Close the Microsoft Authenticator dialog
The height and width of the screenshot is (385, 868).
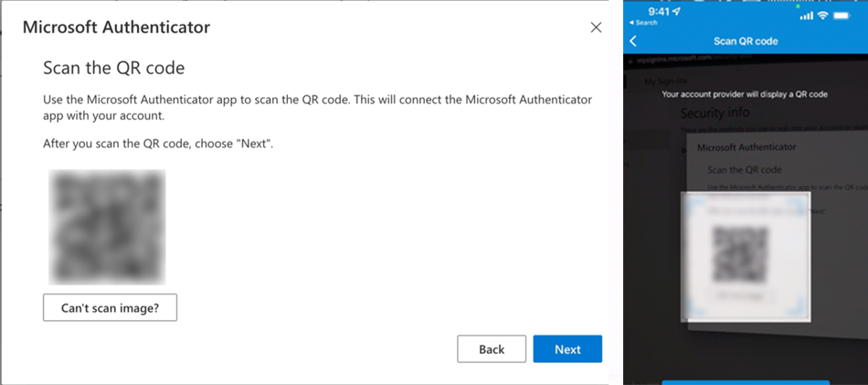click(596, 27)
